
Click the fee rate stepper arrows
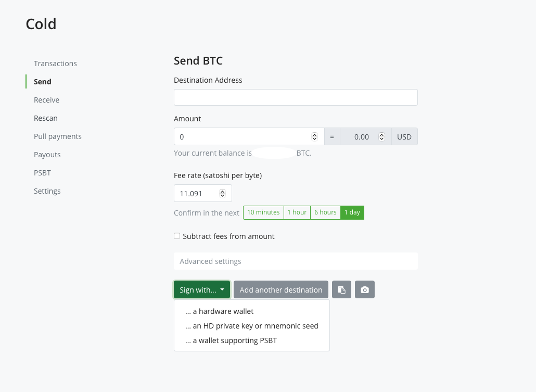pos(222,194)
